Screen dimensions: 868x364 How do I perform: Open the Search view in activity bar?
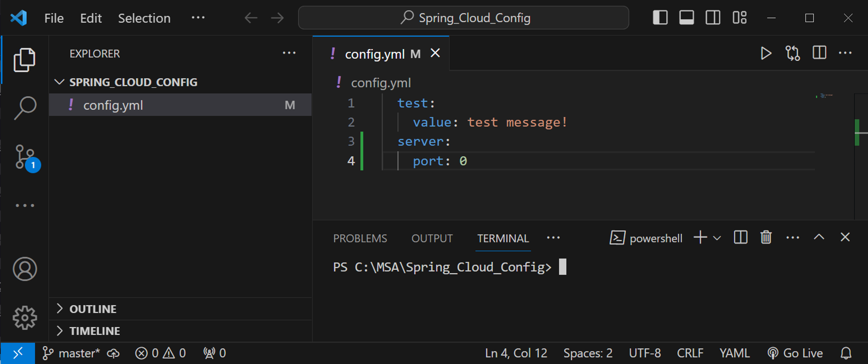point(25,107)
